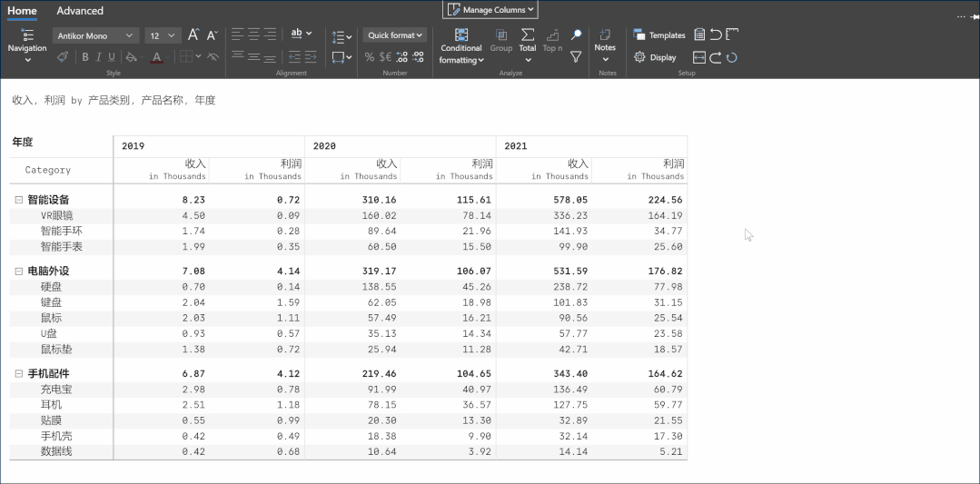Image resolution: width=980 pixels, height=484 pixels.
Task: Open the column width dropdown
Action: click(342, 57)
